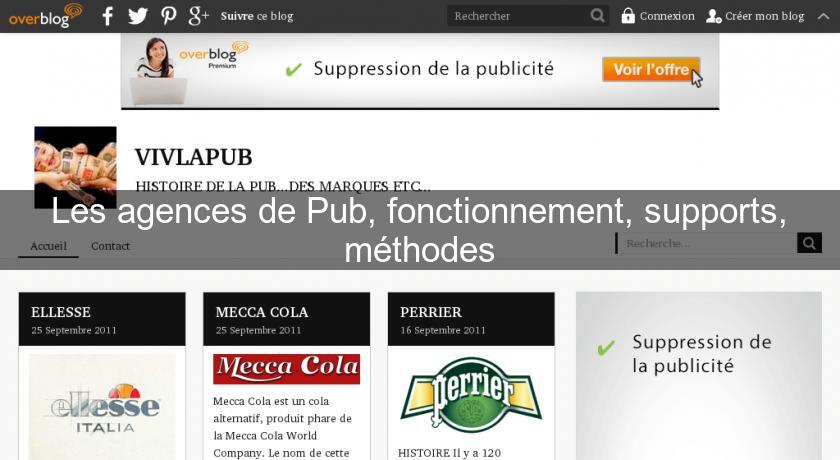Click the 'Voir l'offre' orange button
Viewport: 840px width, 460px height.
point(651,69)
